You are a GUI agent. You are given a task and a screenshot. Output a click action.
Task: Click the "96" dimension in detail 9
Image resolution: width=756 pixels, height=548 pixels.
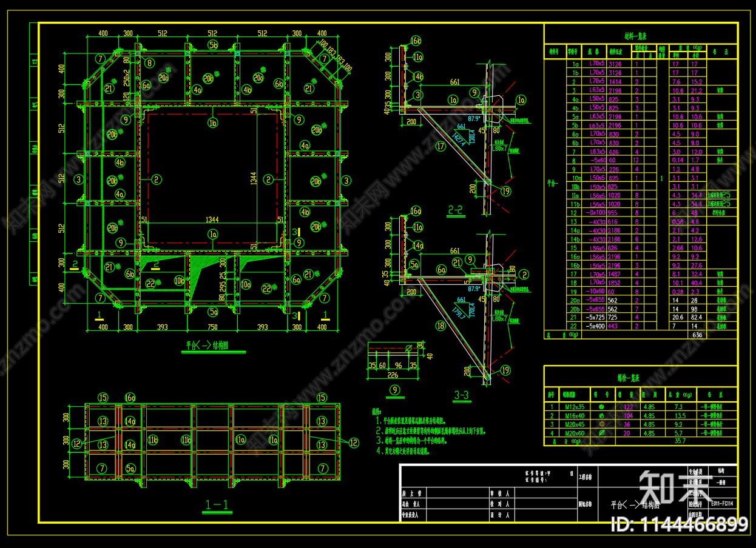tap(398, 365)
